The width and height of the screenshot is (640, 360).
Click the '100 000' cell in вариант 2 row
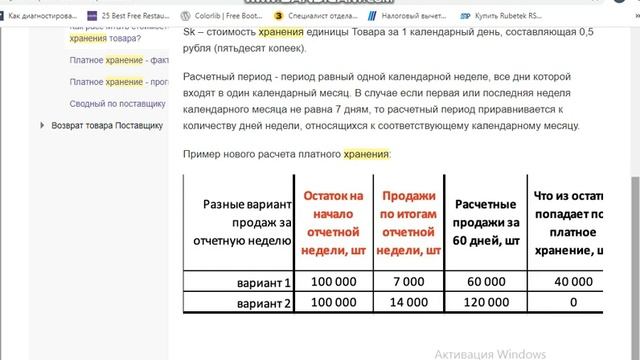[x=333, y=302]
